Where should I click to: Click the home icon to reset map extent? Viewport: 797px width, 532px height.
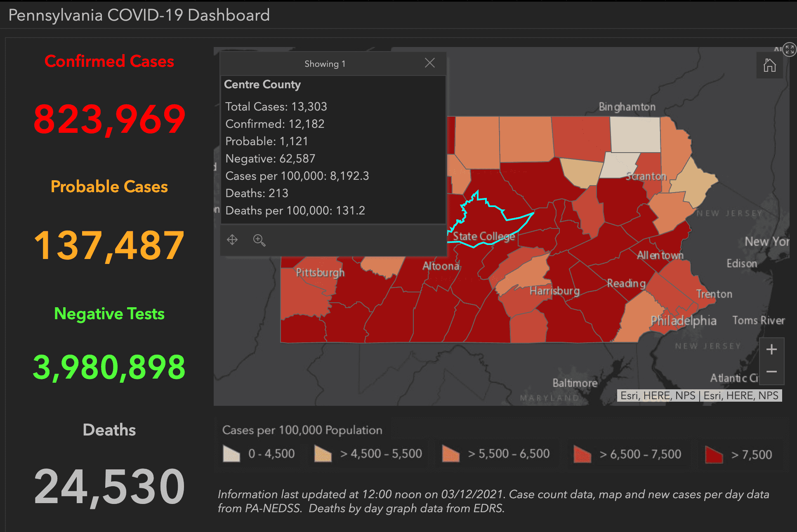click(770, 65)
